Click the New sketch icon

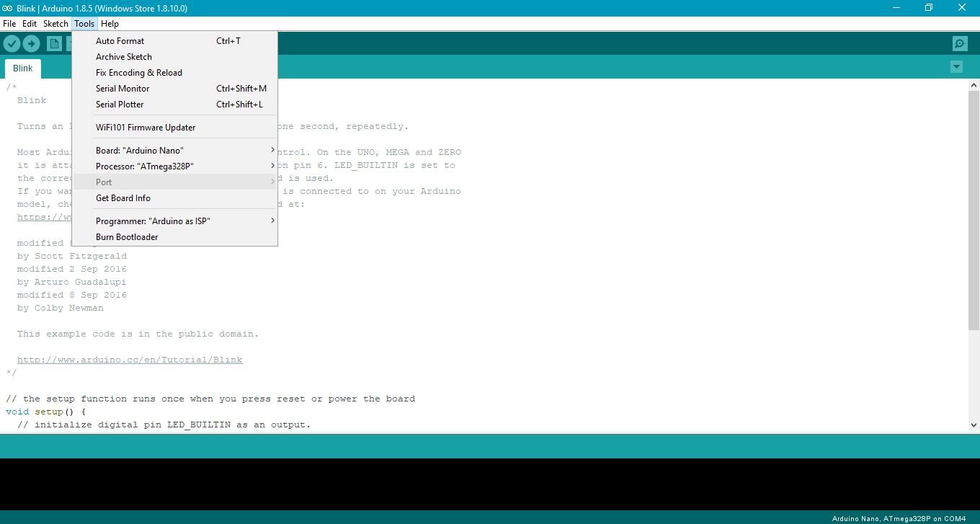[x=54, y=43]
